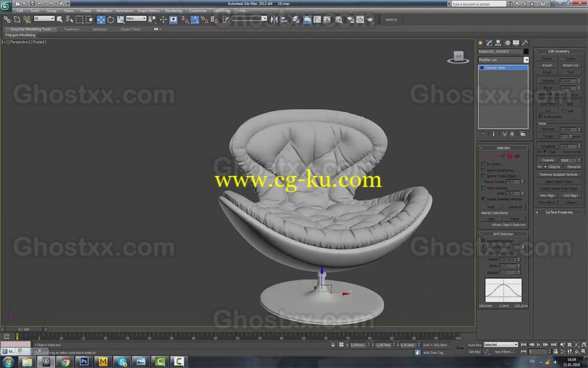Click the Pin Stack icon
This screenshot has height=368, width=588.
point(484,134)
